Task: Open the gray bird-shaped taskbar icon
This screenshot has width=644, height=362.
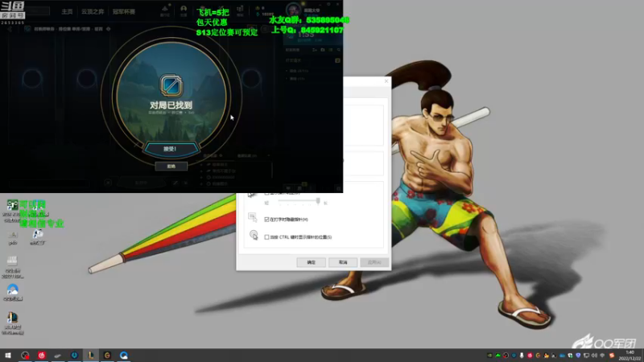Action: [58, 355]
